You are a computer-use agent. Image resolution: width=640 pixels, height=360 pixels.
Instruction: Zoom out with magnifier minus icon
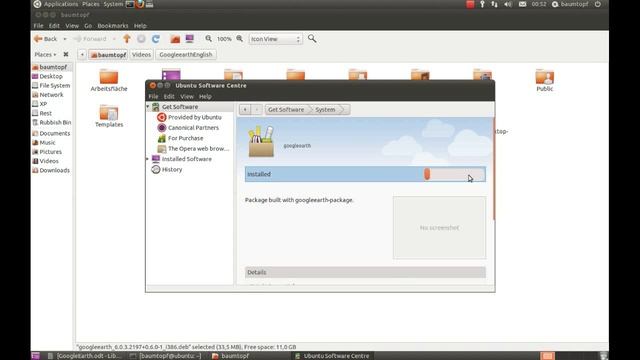point(209,39)
